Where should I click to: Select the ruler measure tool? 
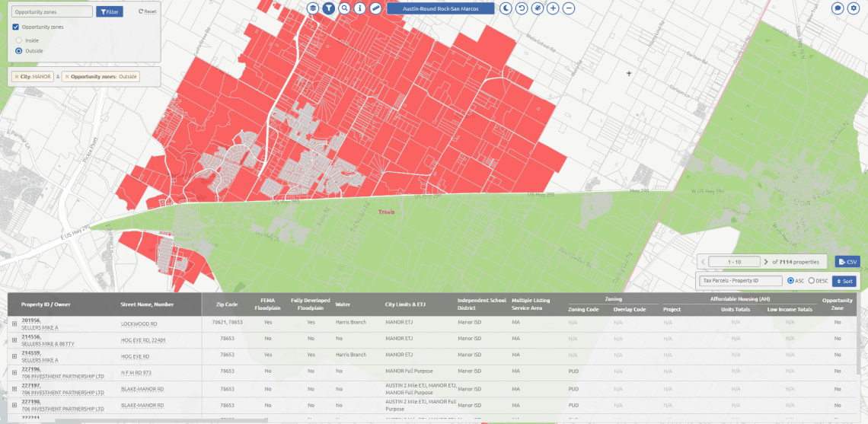[x=375, y=8]
